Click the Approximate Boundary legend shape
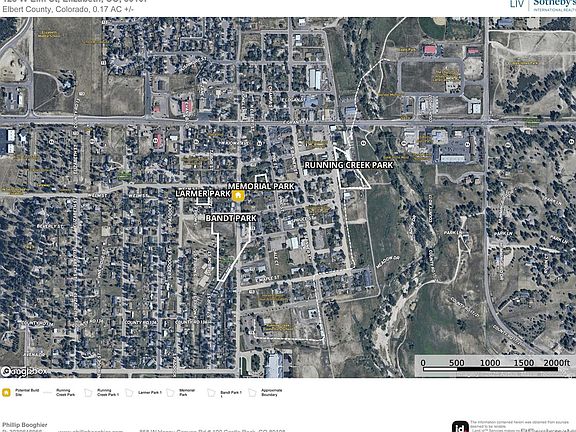This screenshot has height=432, width=576. tap(252, 393)
